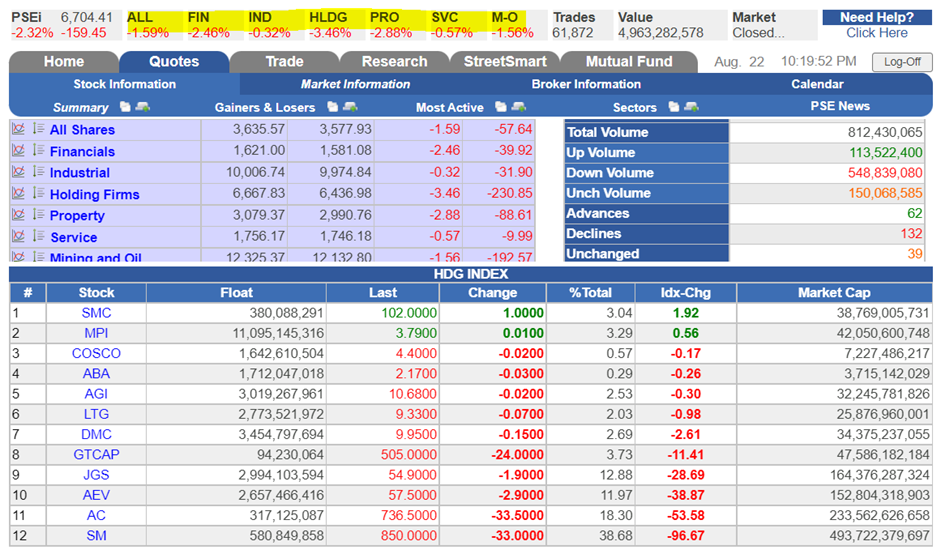Open the Holding Firms index link

coord(94,194)
